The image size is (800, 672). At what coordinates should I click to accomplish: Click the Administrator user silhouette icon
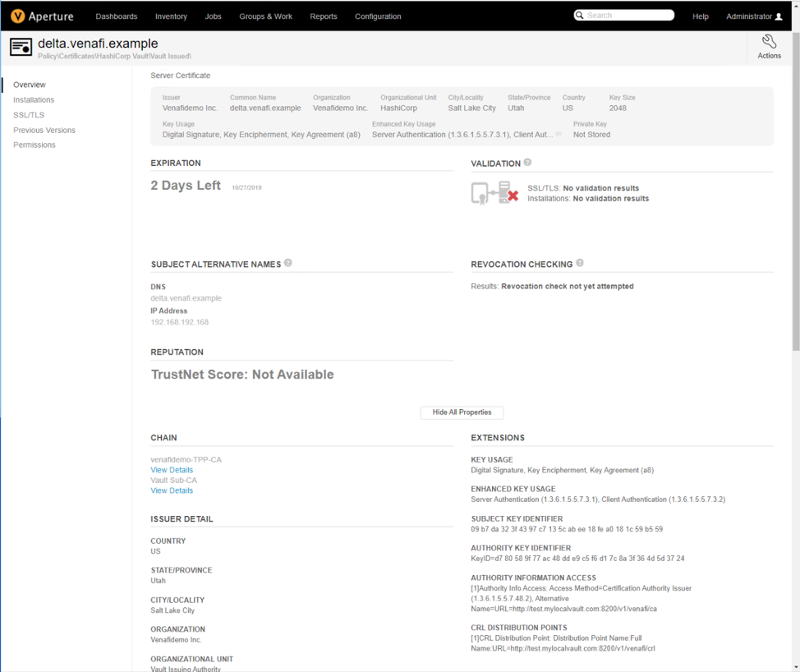779,16
